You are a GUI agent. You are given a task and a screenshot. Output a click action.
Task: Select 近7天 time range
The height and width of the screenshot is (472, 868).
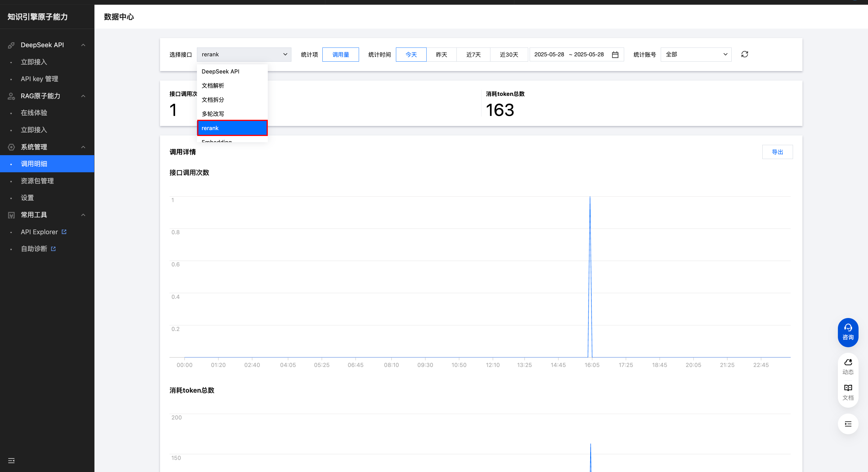[x=473, y=55]
